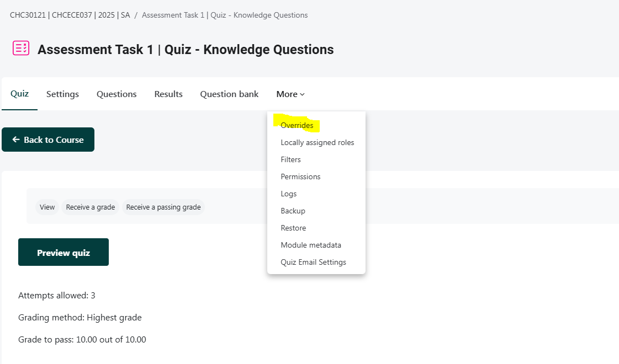This screenshot has width=619, height=364.
Task: Click Backup in the dropdown menu
Action: (293, 211)
